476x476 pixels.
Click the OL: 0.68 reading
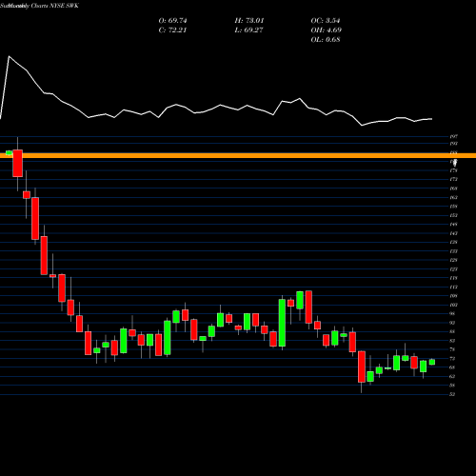(x=326, y=40)
